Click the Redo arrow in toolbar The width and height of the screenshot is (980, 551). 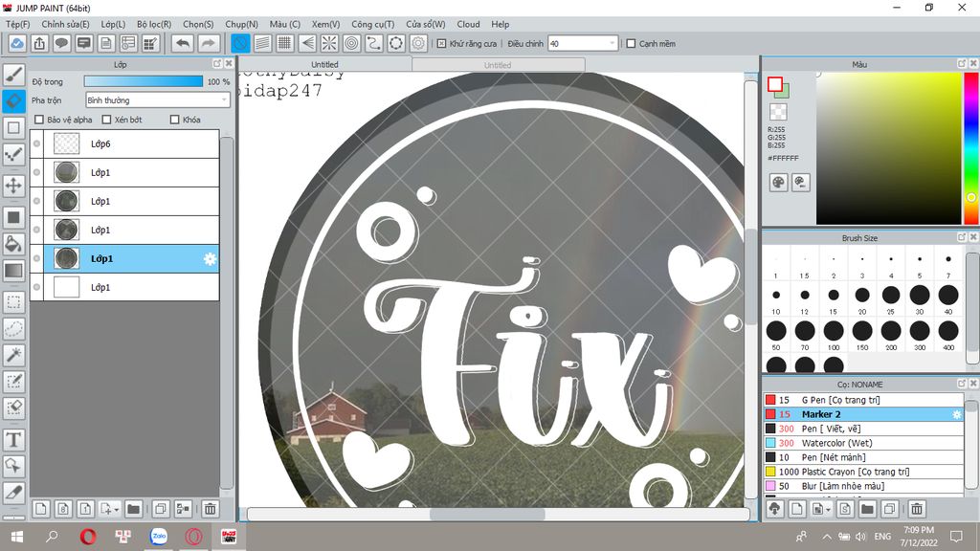pos(209,44)
